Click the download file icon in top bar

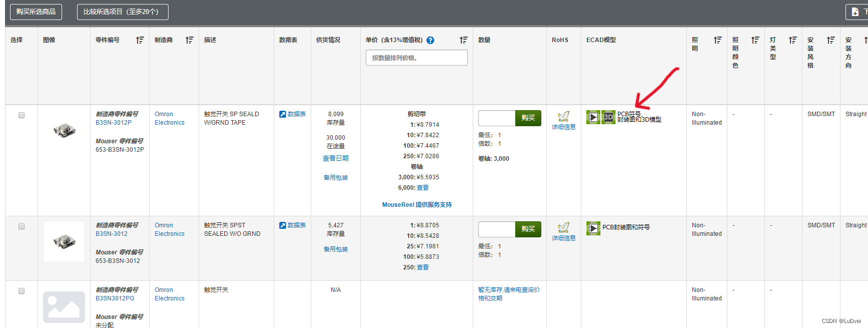coord(855,12)
